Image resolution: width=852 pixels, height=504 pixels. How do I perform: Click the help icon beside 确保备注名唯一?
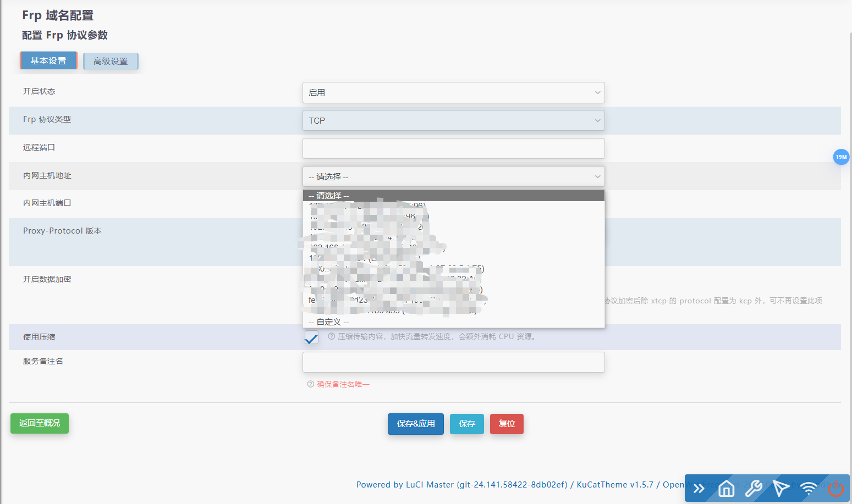tap(310, 384)
